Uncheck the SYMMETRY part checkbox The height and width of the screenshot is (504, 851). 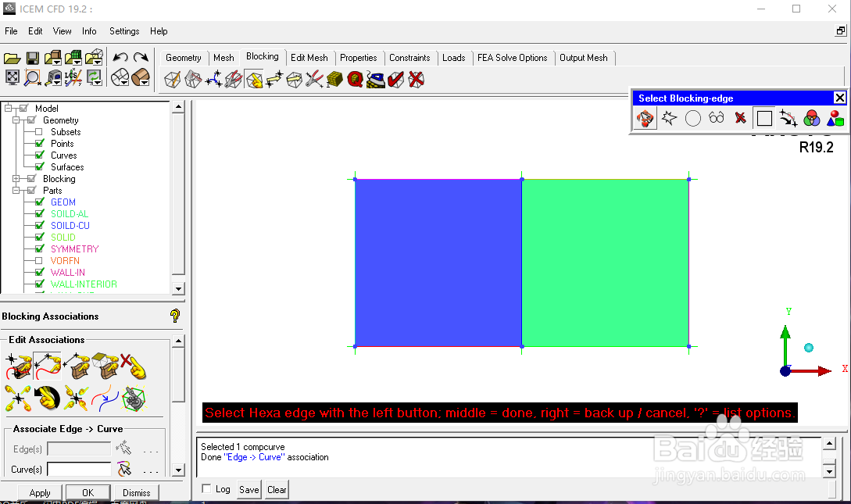(40, 248)
